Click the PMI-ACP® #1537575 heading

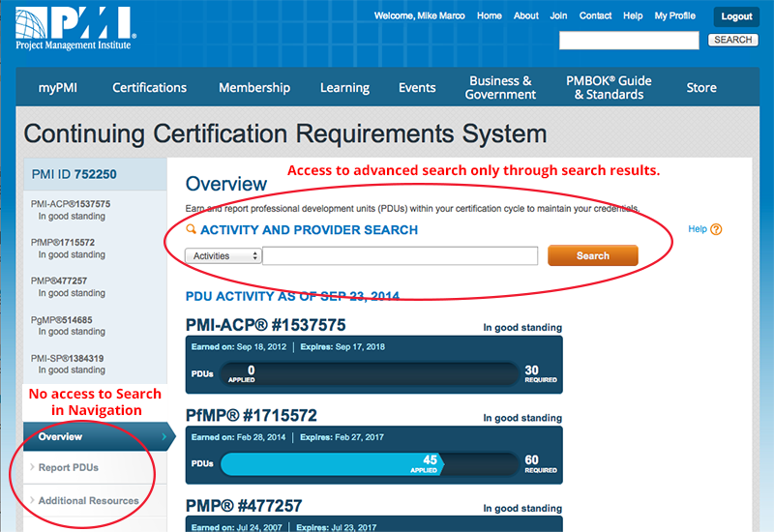pyautogui.click(x=265, y=325)
